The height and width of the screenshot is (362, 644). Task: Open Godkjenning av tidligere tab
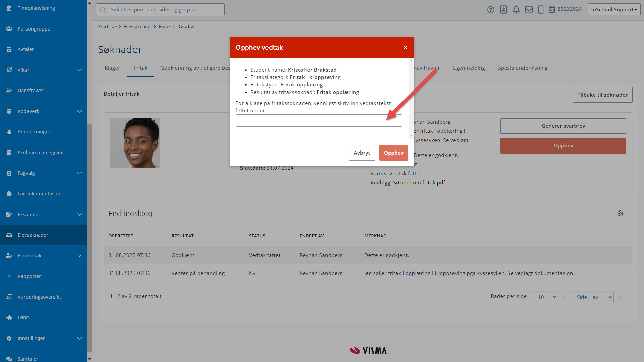pyautogui.click(x=195, y=68)
